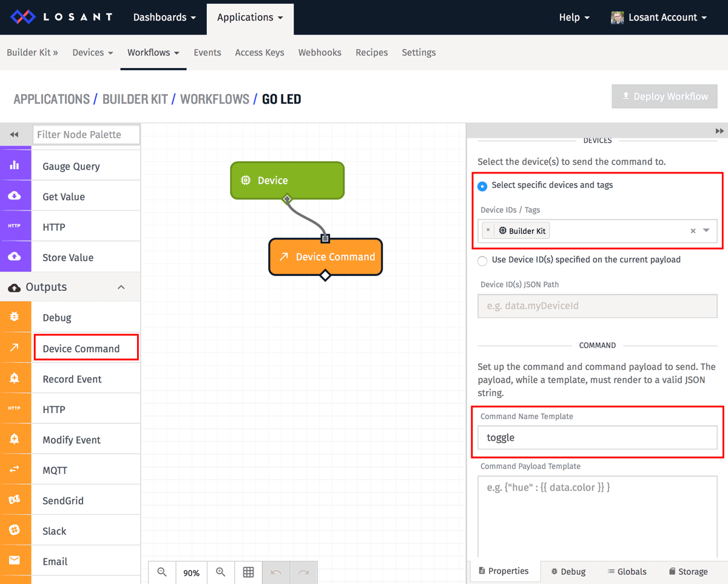Click the 'Builder Kit »' sub-navigation link

(x=33, y=53)
